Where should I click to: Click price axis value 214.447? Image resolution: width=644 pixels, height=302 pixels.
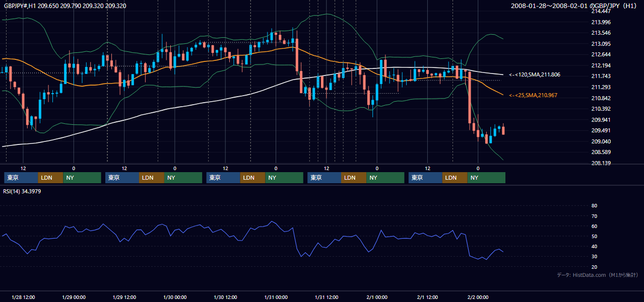[x=601, y=11]
